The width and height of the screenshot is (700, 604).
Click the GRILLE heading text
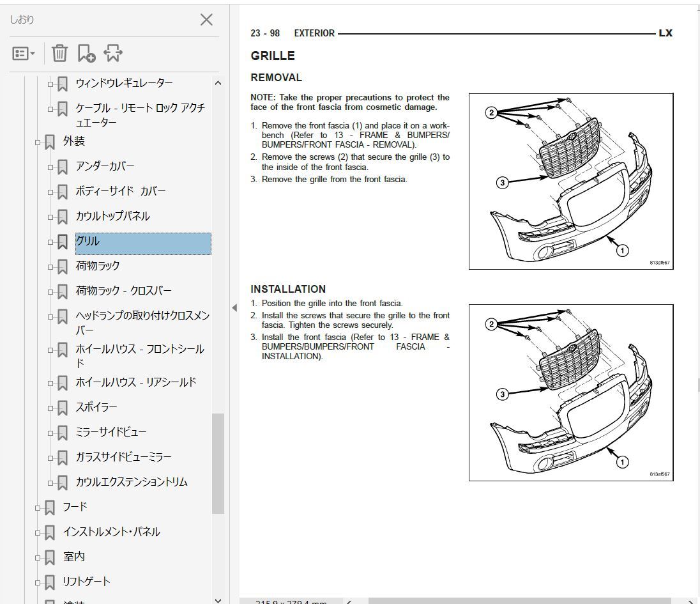click(273, 56)
